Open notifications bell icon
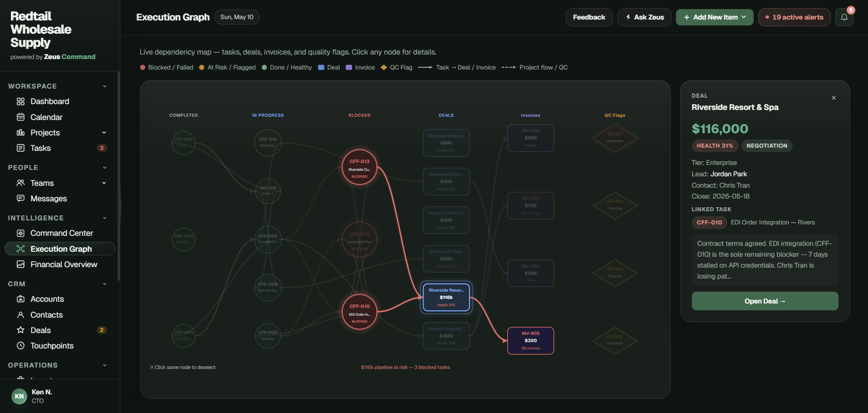This screenshot has height=413, width=868. (x=844, y=17)
